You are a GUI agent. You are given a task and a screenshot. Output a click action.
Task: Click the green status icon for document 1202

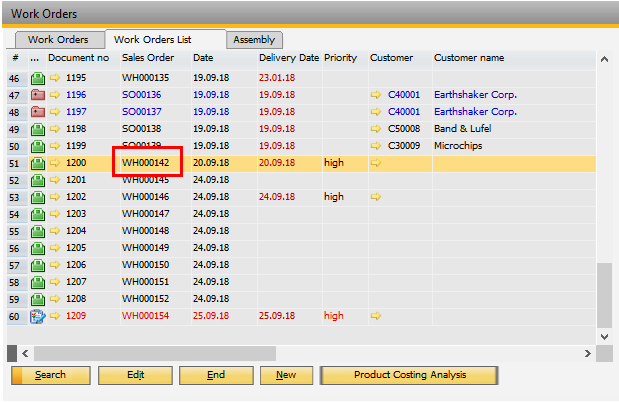pos(38,197)
